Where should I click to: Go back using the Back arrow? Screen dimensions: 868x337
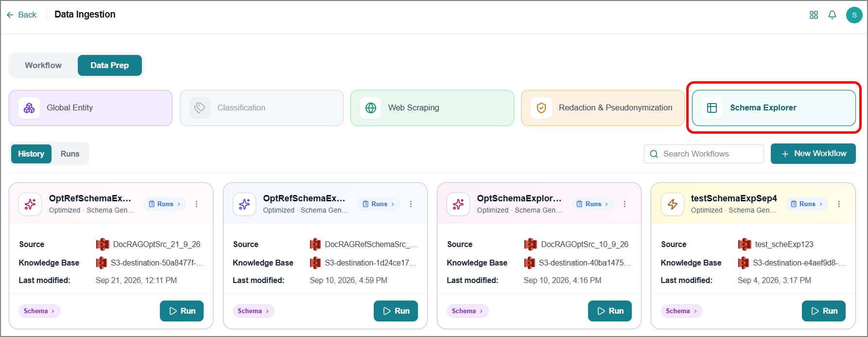click(x=21, y=15)
